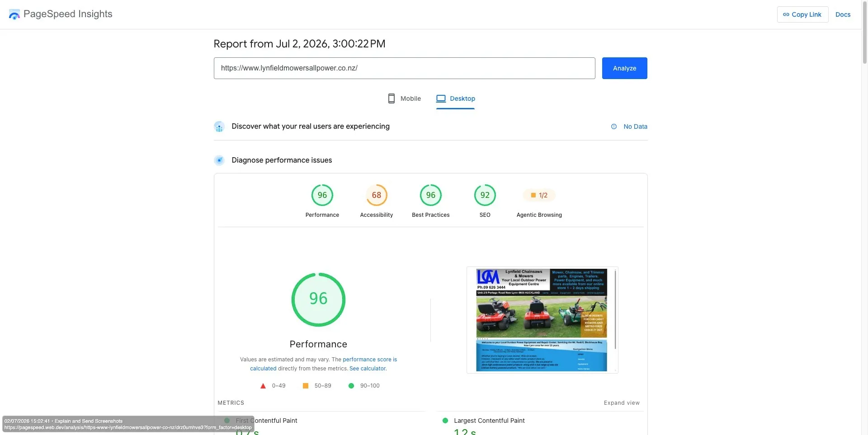
Task: Open the See calculator link
Action: tap(368, 369)
